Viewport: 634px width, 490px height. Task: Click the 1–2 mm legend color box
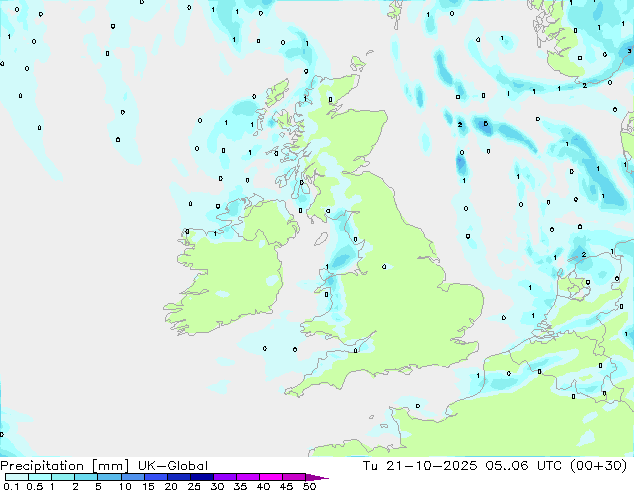coord(63,477)
